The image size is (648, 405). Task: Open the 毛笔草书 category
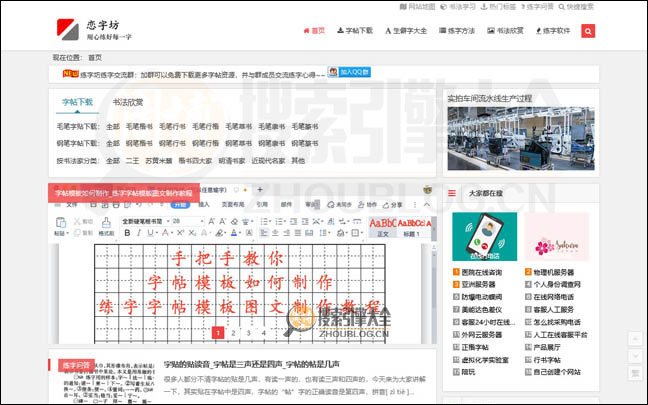pos(238,126)
